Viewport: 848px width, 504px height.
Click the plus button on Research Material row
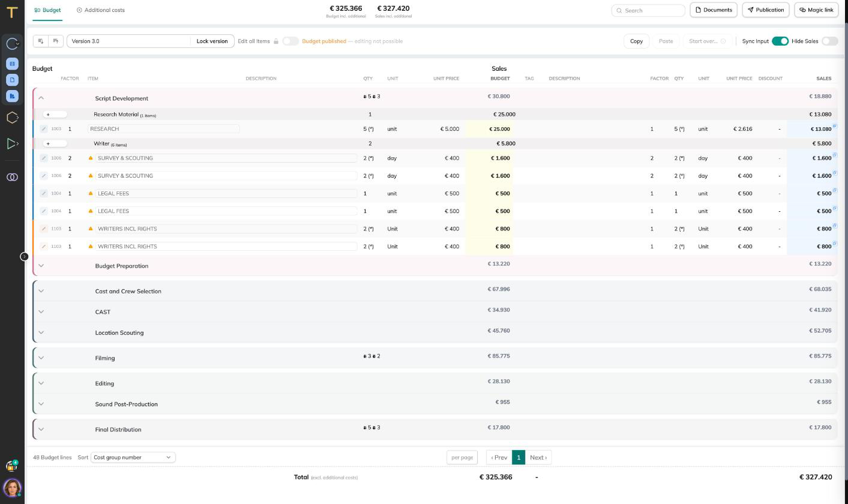pos(55,114)
